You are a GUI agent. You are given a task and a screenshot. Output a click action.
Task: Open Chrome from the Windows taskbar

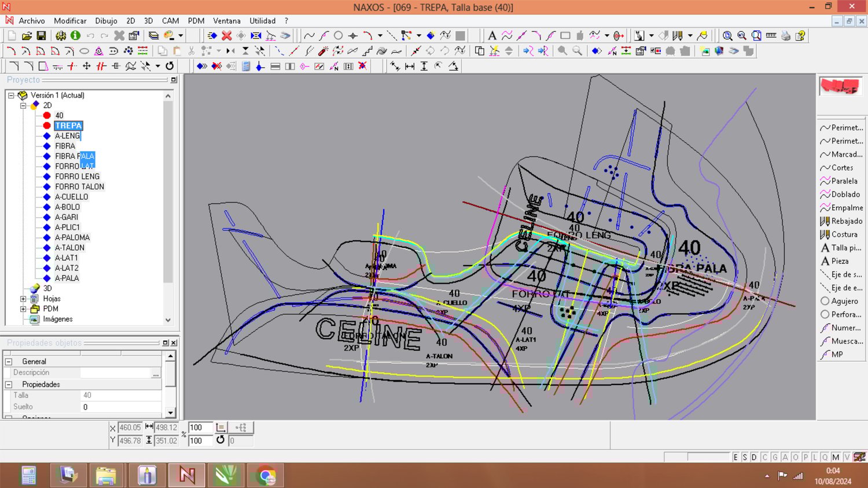[x=266, y=476]
